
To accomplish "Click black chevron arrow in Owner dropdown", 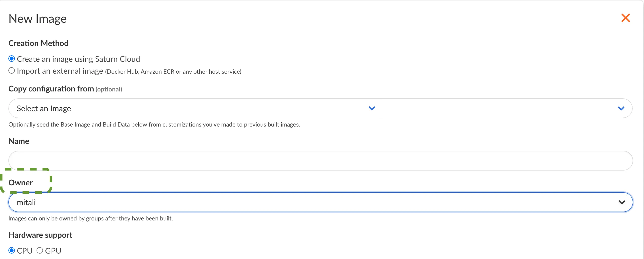I will pyautogui.click(x=622, y=202).
